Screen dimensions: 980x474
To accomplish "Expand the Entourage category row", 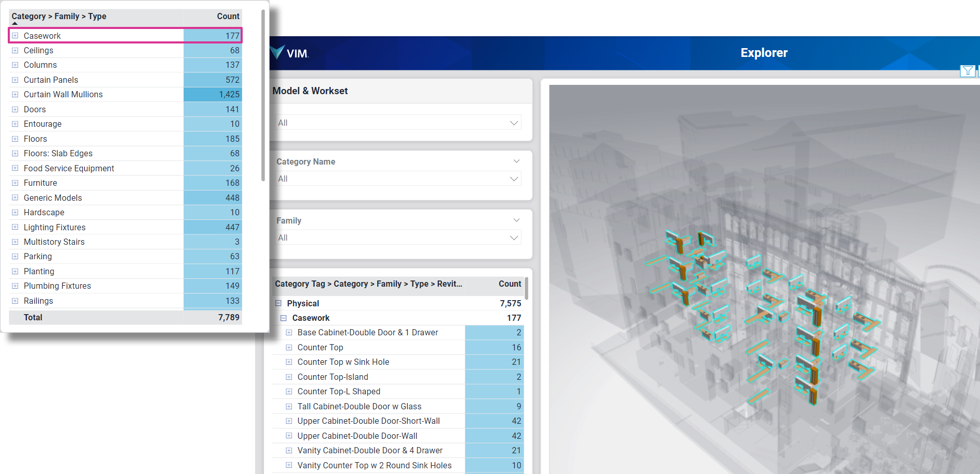I will pos(15,124).
